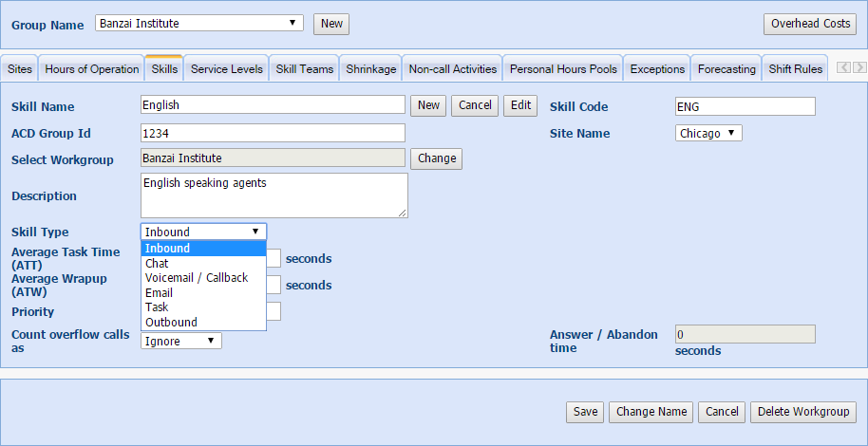The width and height of the screenshot is (868, 446).
Task: Switch to the Service Levels tab
Action: (x=226, y=69)
